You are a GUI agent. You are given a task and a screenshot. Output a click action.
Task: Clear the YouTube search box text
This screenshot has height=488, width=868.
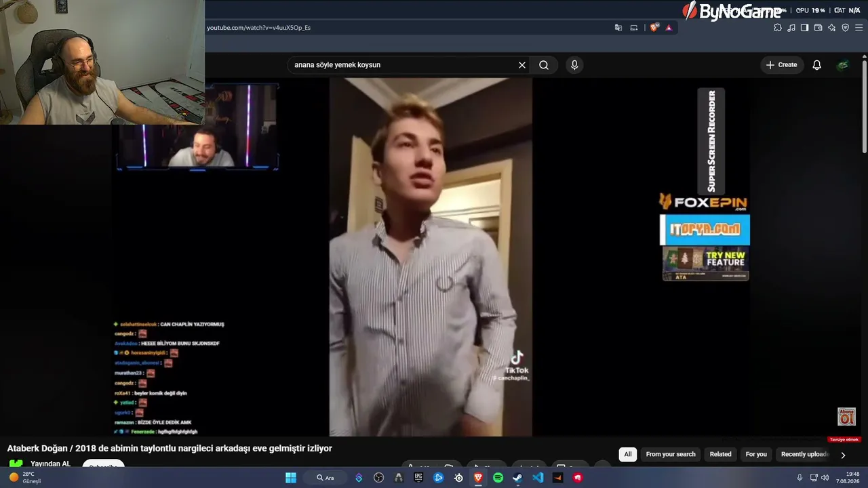click(x=522, y=65)
